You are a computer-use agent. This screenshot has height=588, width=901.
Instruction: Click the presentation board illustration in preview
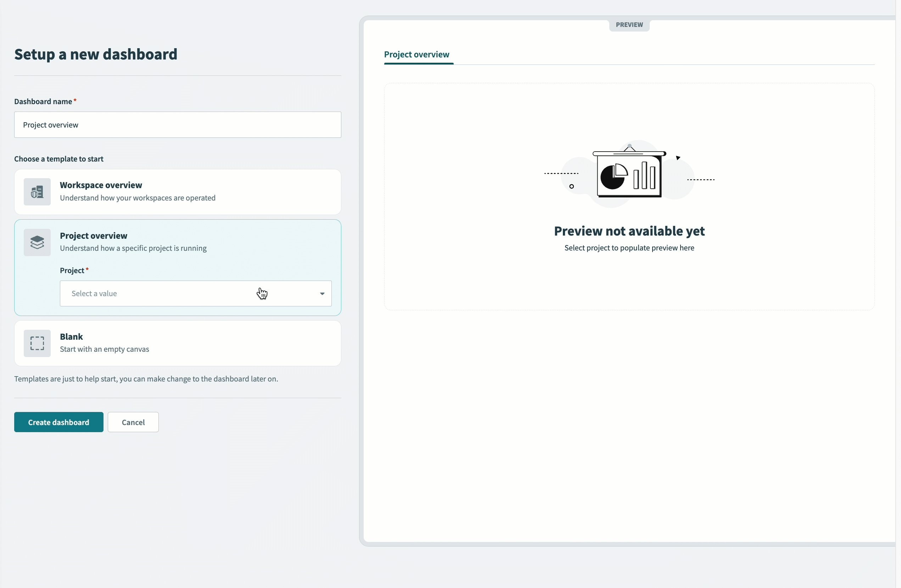click(628, 172)
